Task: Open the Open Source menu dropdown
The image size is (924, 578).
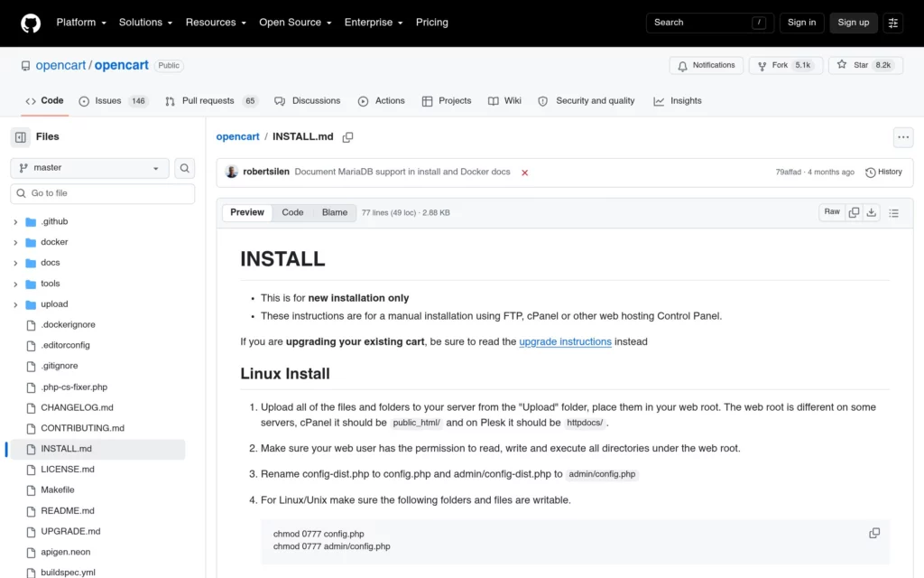Action: click(x=295, y=23)
